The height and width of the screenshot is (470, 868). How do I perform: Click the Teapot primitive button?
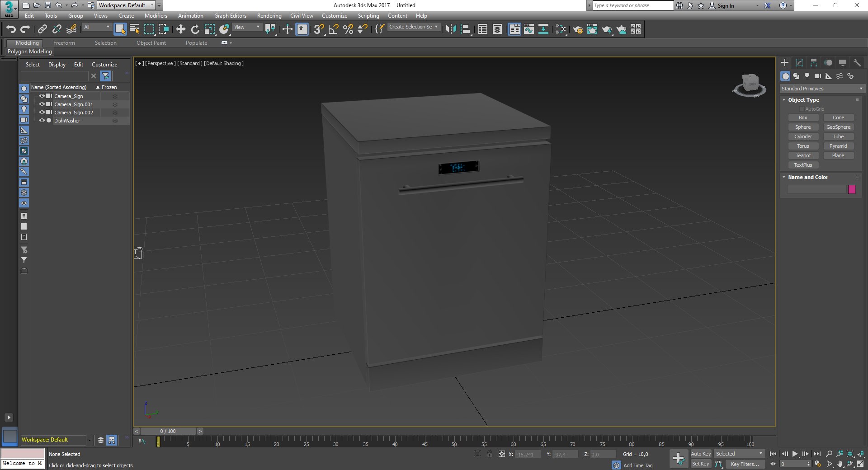[x=803, y=155]
